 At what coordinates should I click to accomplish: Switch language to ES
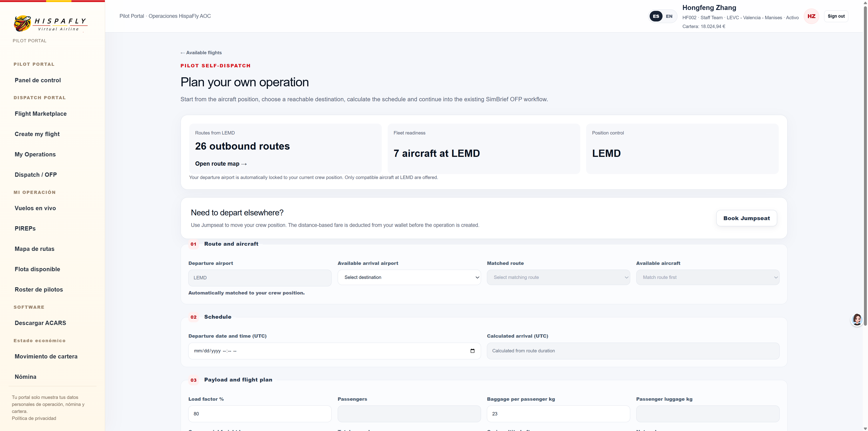pyautogui.click(x=656, y=16)
